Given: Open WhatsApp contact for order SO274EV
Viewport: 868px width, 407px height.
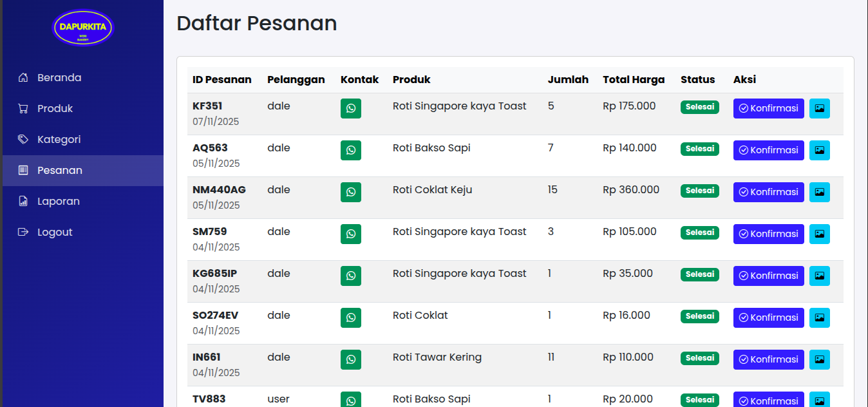Looking at the screenshot, I should pyautogui.click(x=351, y=317).
